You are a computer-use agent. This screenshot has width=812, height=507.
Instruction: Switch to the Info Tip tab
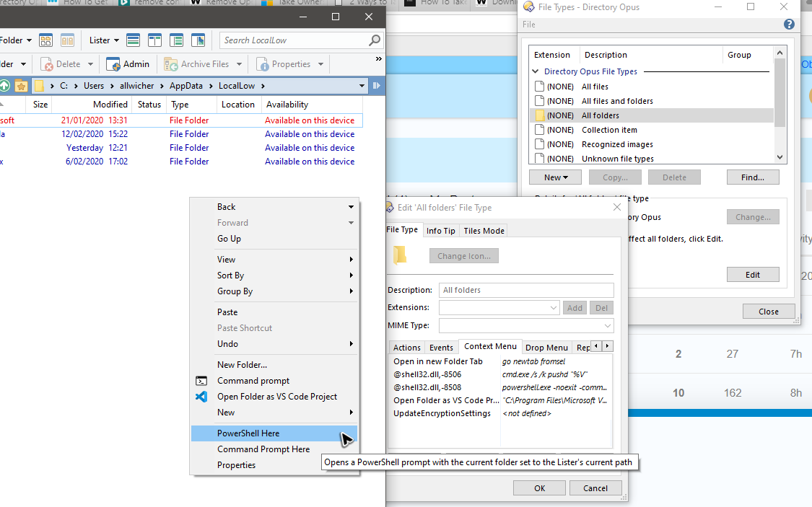pos(441,231)
